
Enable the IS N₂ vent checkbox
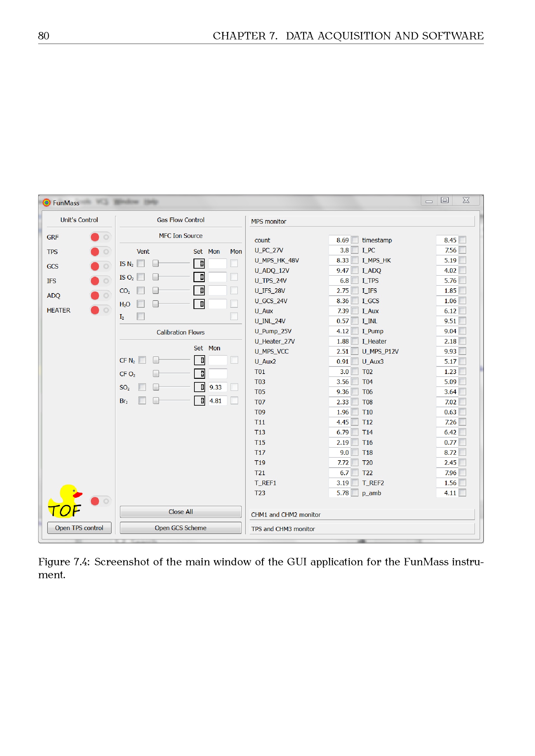coord(141,263)
